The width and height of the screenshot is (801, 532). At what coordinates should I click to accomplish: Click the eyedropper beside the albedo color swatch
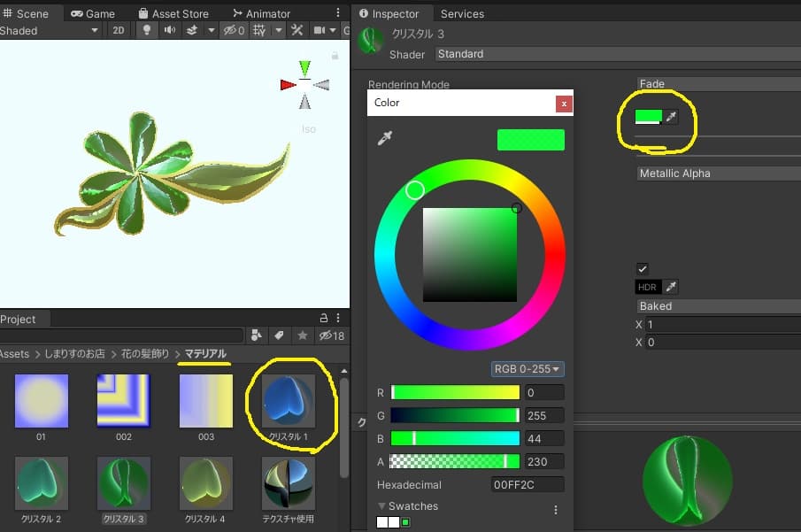[672, 117]
